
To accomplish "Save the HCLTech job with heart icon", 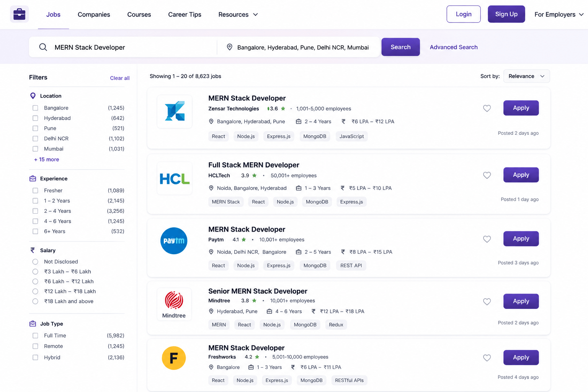I will tap(487, 175).
